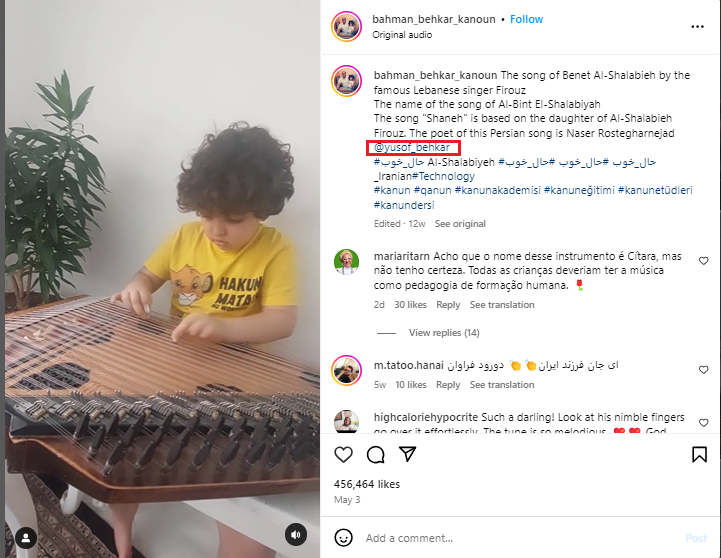Show tagged people icon on video
This screenshot has height=558, width=721.
click(x=26, y=537)
